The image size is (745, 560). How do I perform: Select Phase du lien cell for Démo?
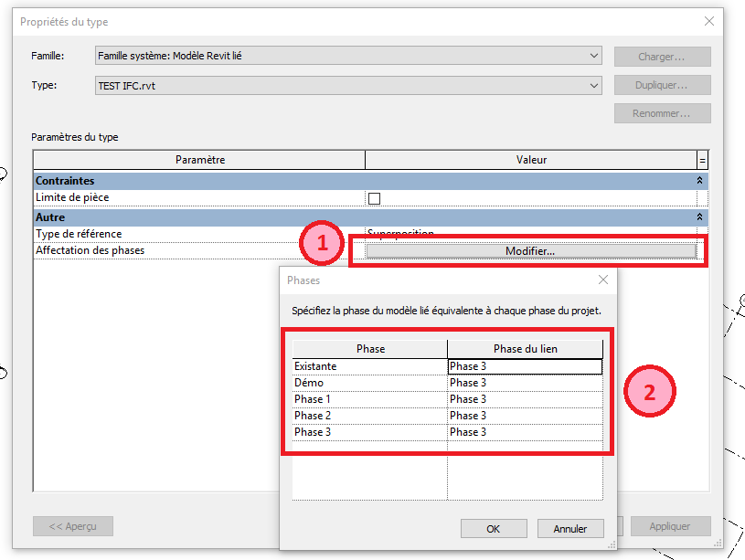click(x=524, y=383)
